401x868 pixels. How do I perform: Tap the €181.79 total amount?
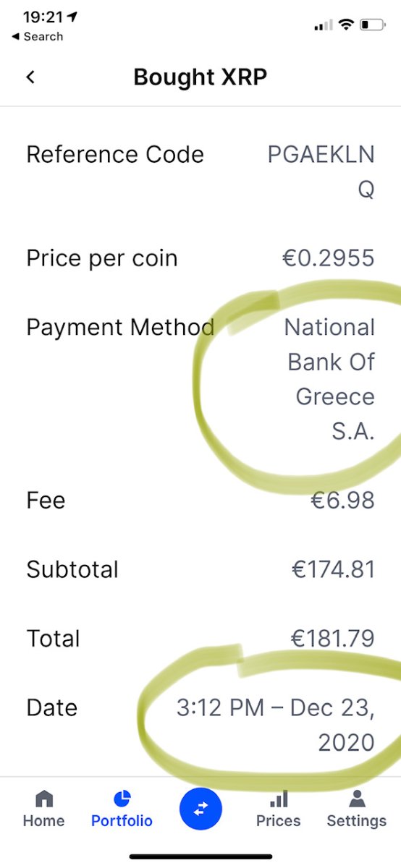pos(333,639)
